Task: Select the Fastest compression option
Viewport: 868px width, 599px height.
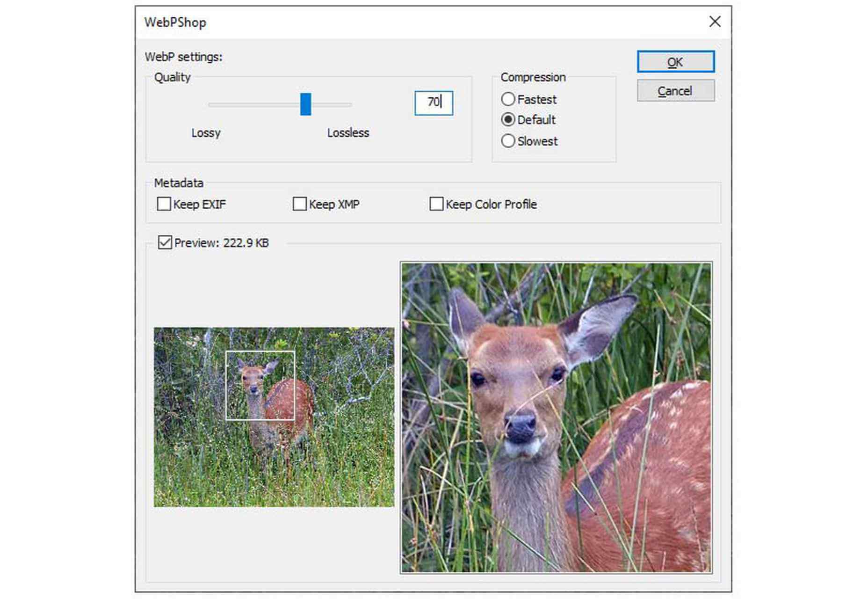Action: pos(508,99)
